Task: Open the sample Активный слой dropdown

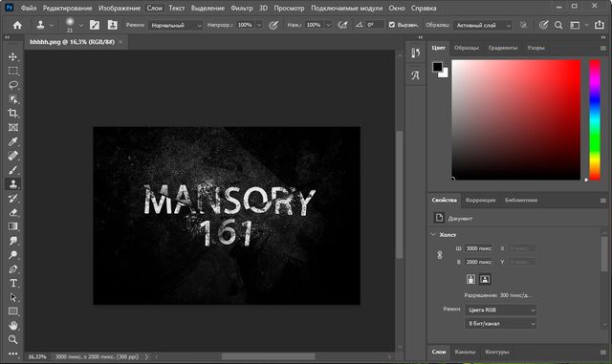Action: pyautogui.click(x=483, y=26)
